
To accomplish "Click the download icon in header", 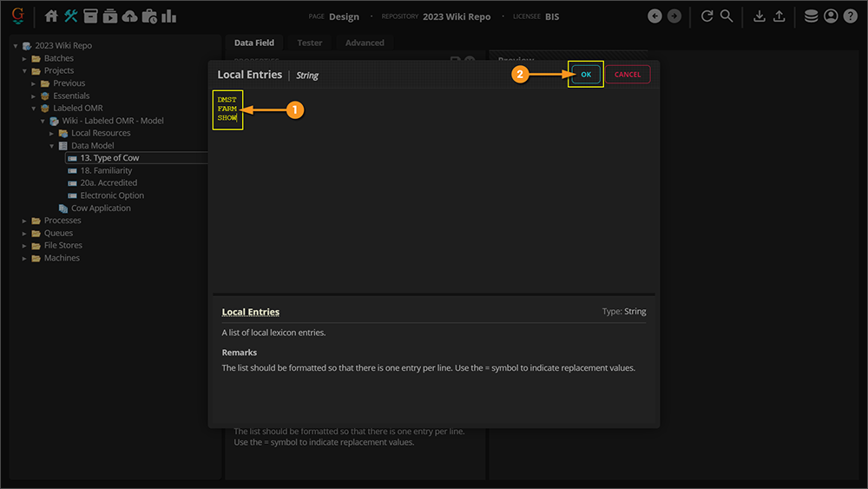I will point(759,17).
